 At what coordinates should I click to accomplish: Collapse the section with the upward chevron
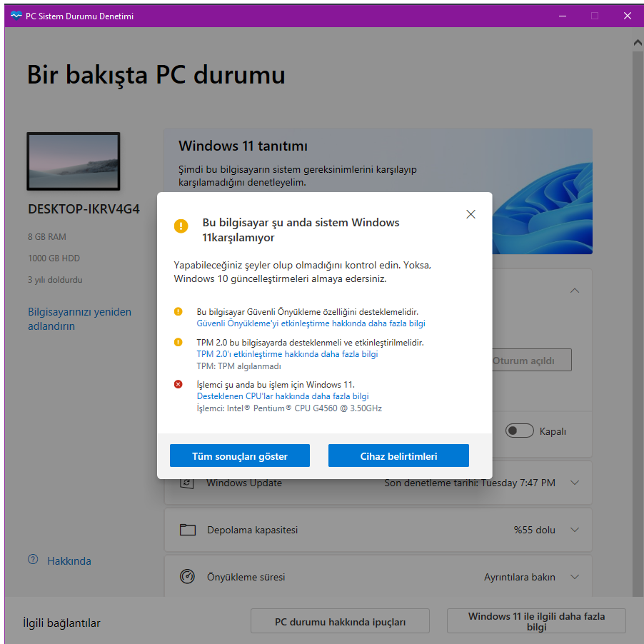575,291
